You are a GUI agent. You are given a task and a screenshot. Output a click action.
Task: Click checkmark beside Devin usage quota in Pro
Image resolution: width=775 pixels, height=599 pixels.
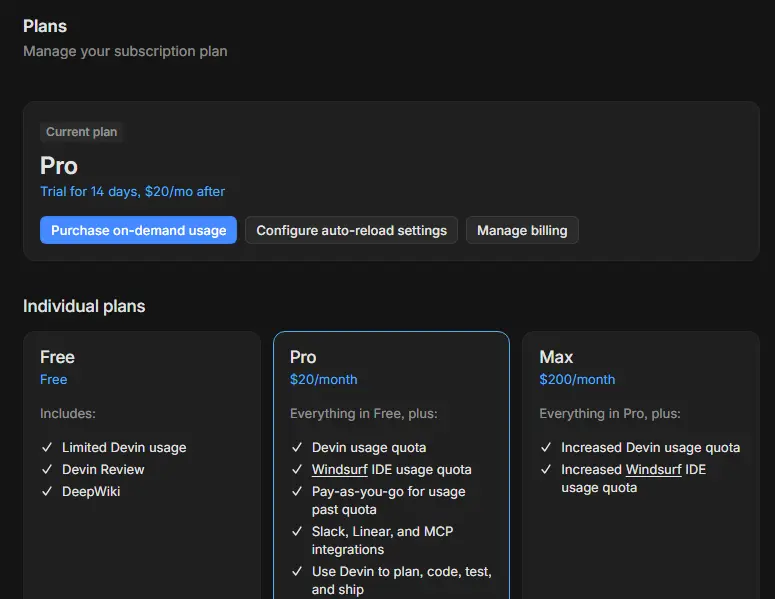[x=297, y=447]
